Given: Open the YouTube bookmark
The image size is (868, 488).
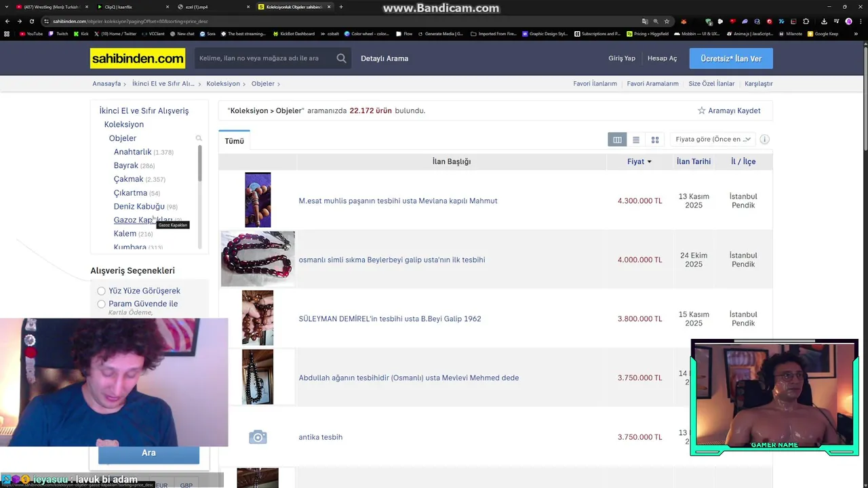Looking at the screenshot, I should (31, 34).
